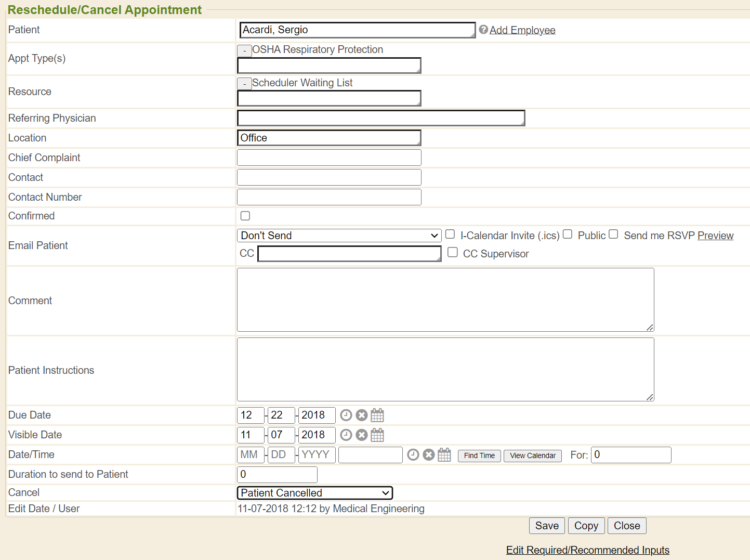The width and height of the screenshot is (750, 560).
Task: Clear Visible Date with the X icon
Action: pos(362,435)
